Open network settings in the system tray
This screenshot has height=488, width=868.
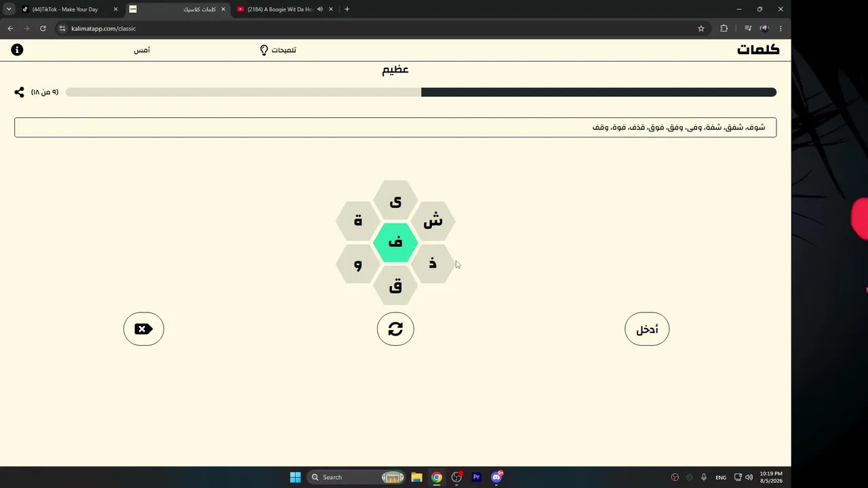click(x=738, y=477)
